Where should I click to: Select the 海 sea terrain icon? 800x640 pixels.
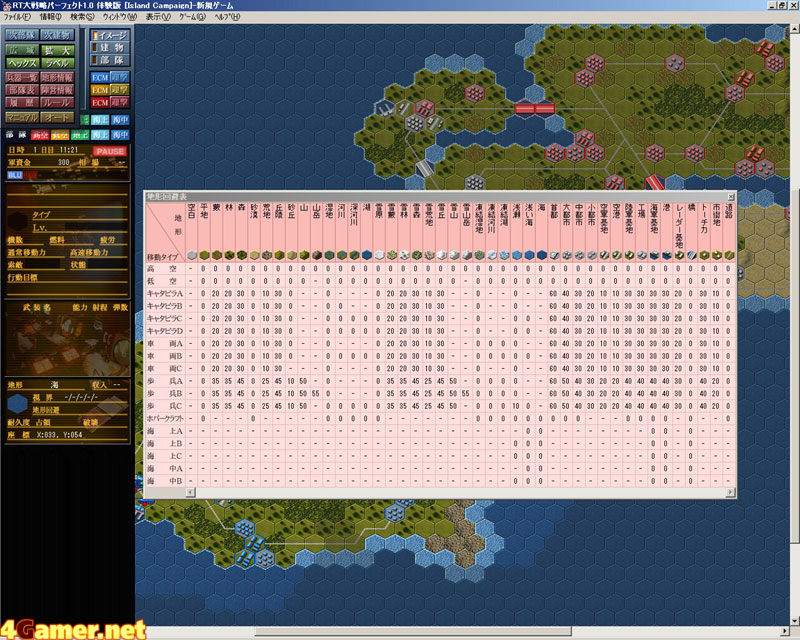point(541,255)
